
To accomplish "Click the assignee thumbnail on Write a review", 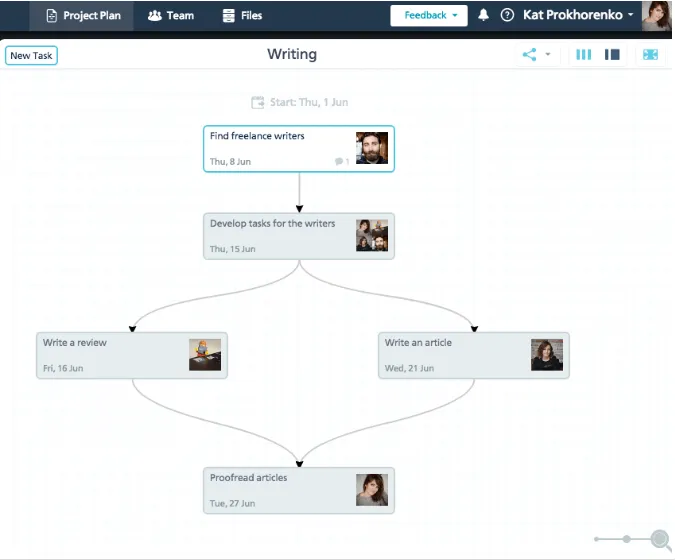I will pyautogui.click(x=205, y=355).
